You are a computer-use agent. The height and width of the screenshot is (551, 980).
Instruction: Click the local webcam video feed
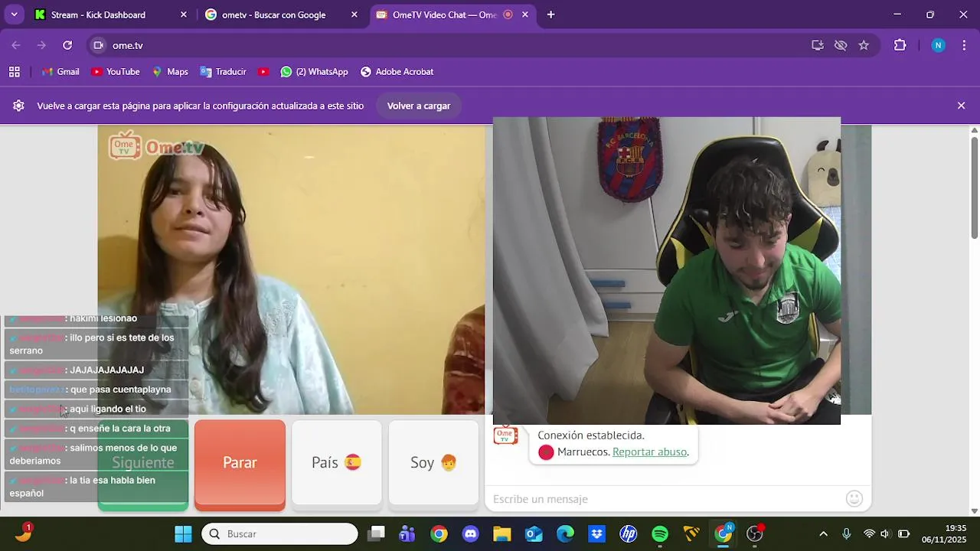pyautogui.click(x=667, y=270)
